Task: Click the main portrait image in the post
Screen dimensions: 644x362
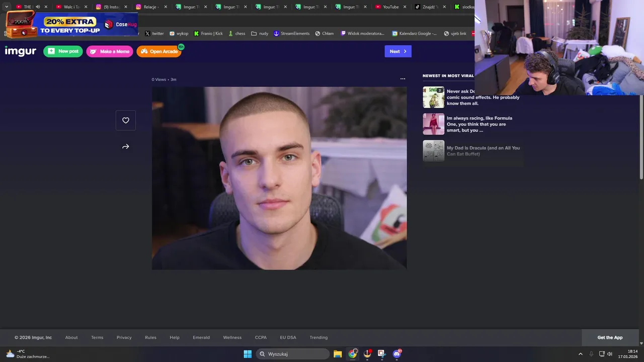Action: pos(279,178)
